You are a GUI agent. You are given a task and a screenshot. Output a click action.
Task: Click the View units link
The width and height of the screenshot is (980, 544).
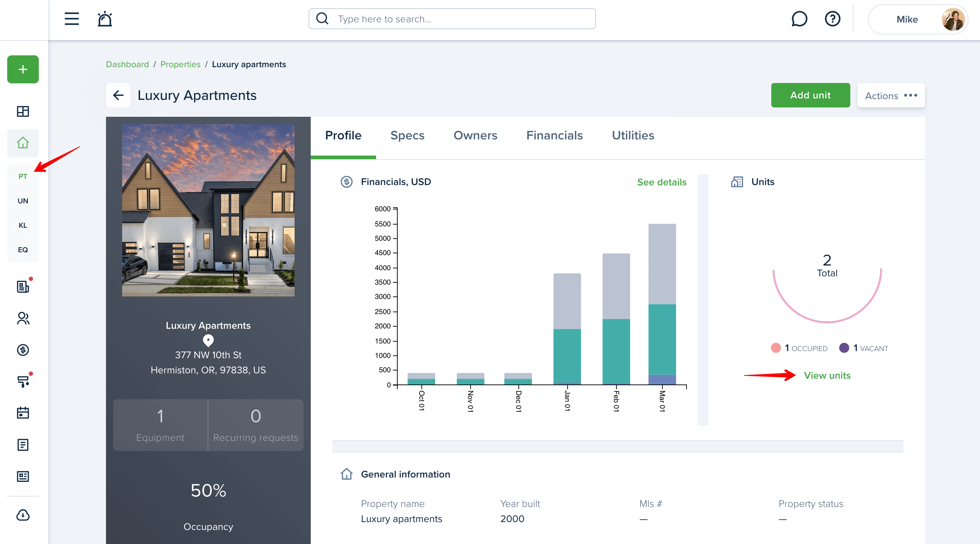pyautogui.click(x=827, y=375)
